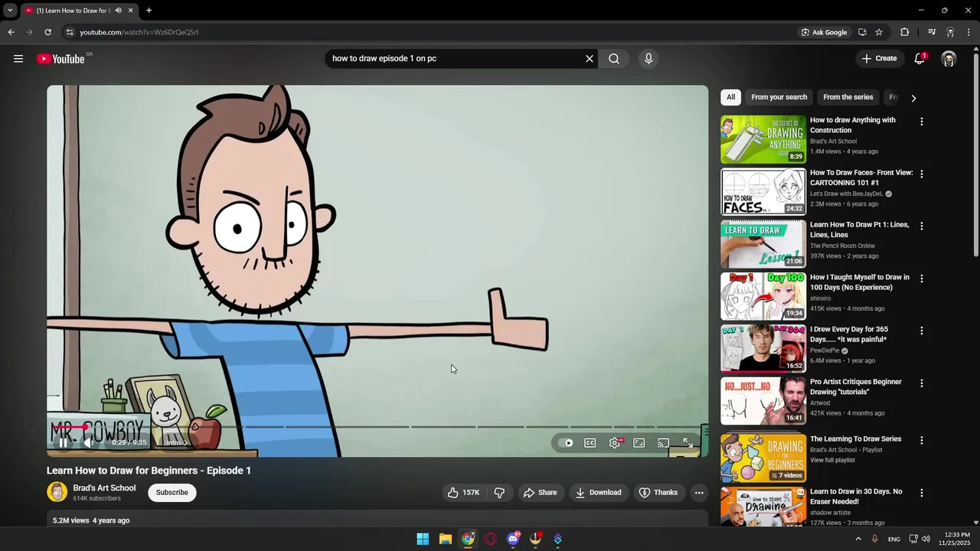Click View full playlist link
The width and height of the screenshot is (980, 551).
point(832,460)
